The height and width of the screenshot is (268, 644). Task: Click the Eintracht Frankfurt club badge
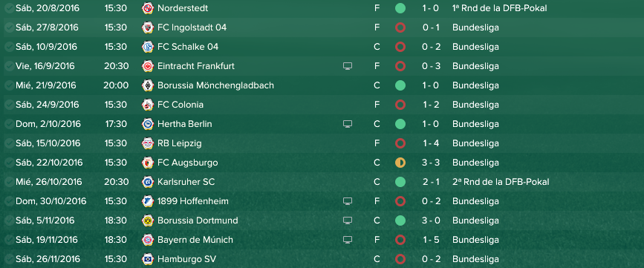tap(148, 66)
